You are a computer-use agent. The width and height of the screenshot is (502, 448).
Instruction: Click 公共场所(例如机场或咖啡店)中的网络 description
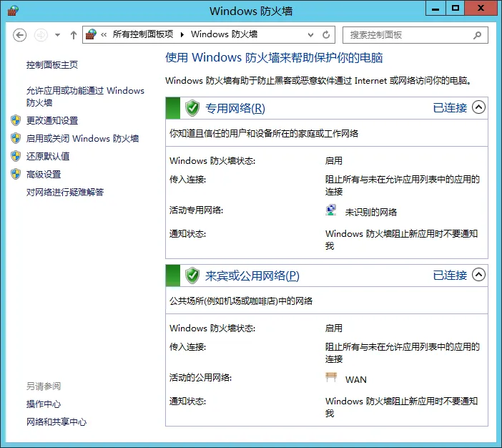(241, 301)
